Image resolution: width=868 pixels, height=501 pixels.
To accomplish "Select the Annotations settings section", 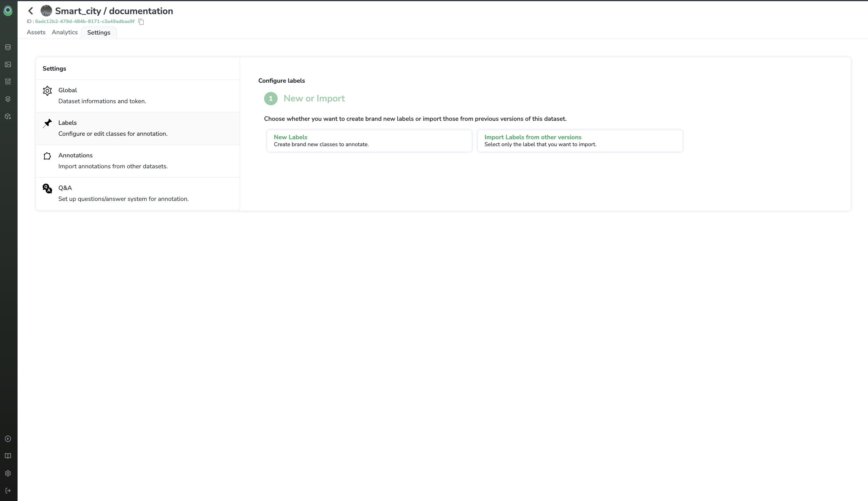I will coord(137,161).
